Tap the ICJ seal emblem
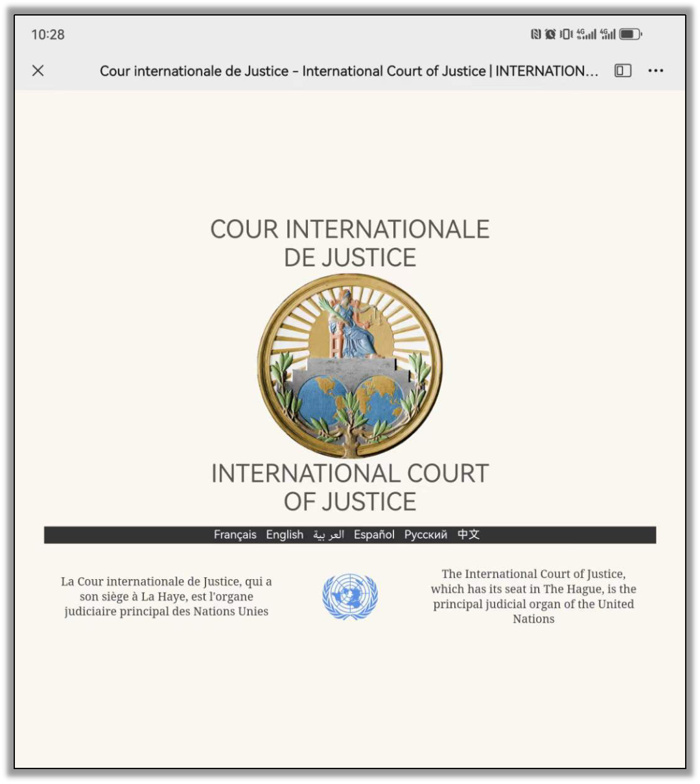Screen dimensions: 700x784 (x=350, y=366)
